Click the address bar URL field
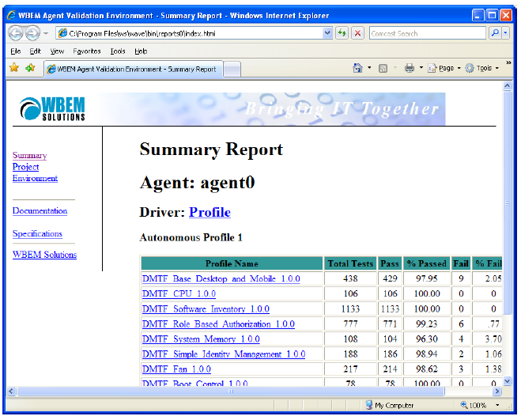521x420 pixels. click(190, 33)
